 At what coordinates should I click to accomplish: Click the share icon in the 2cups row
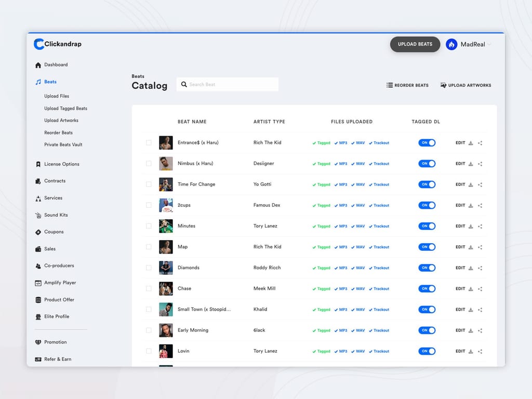tap(480, 205)
